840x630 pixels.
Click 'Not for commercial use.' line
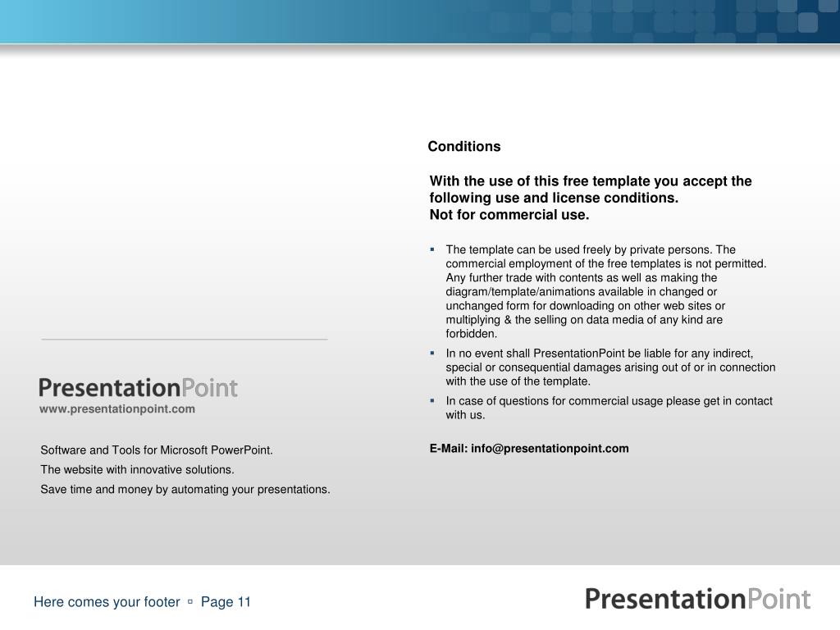pos(509,215)
